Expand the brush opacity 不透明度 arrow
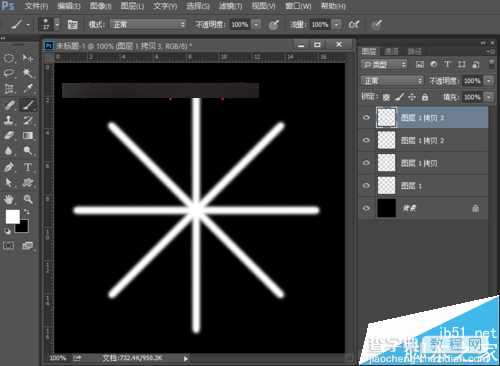500x366 pixels. pos(256,24)
